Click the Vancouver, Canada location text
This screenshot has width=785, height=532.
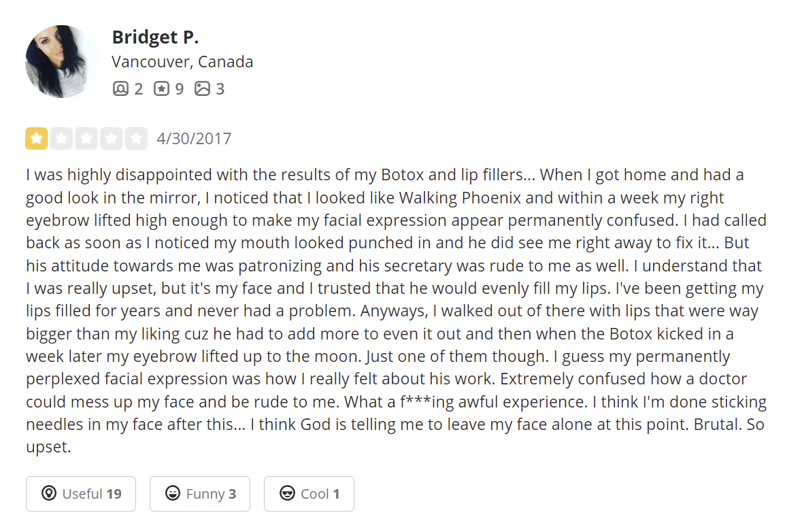182,62
